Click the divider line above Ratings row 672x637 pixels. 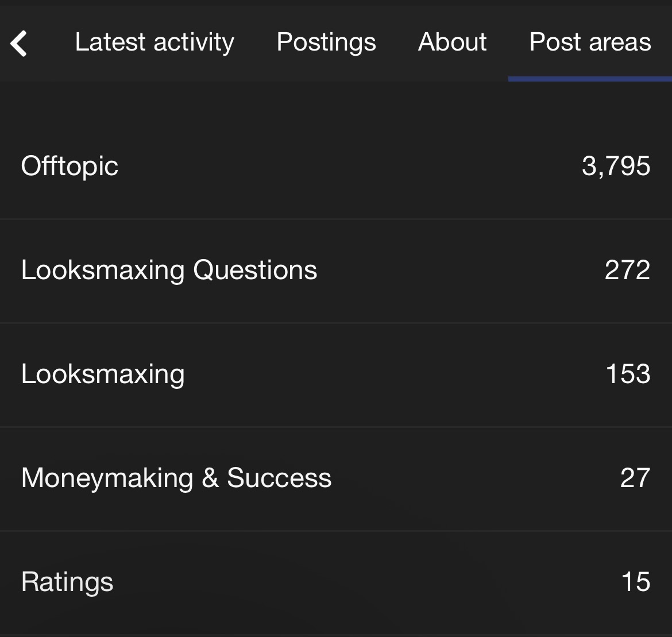tap(336, 531)
